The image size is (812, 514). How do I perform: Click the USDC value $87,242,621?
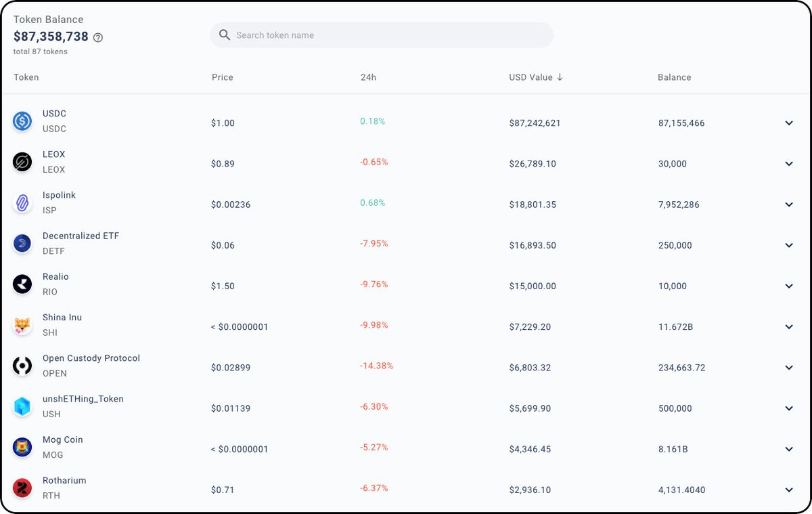535,123
